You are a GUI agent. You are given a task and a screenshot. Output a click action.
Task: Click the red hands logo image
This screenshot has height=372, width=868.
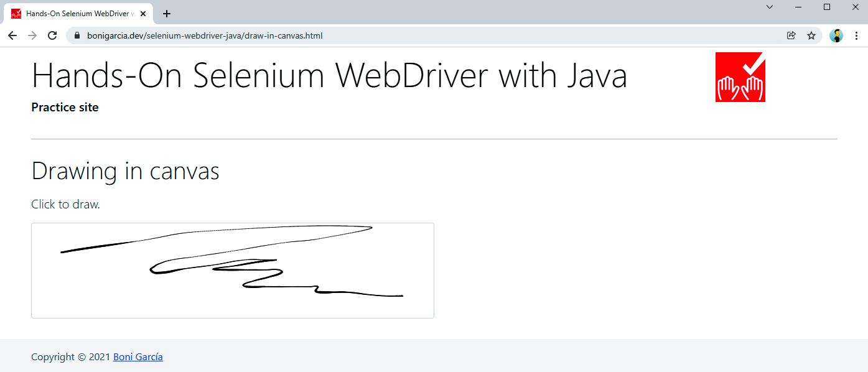tap(740, 77)
